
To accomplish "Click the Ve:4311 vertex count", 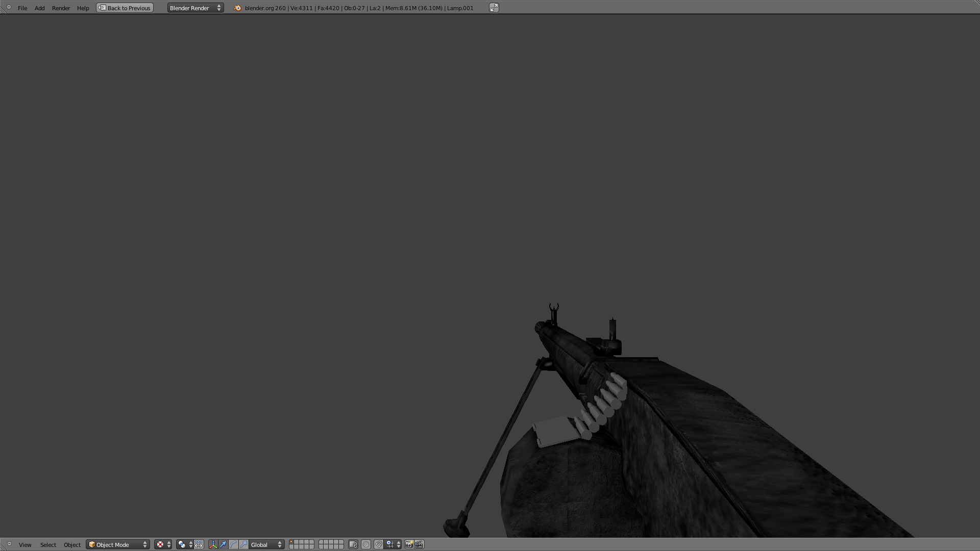I will pos(302,8).
